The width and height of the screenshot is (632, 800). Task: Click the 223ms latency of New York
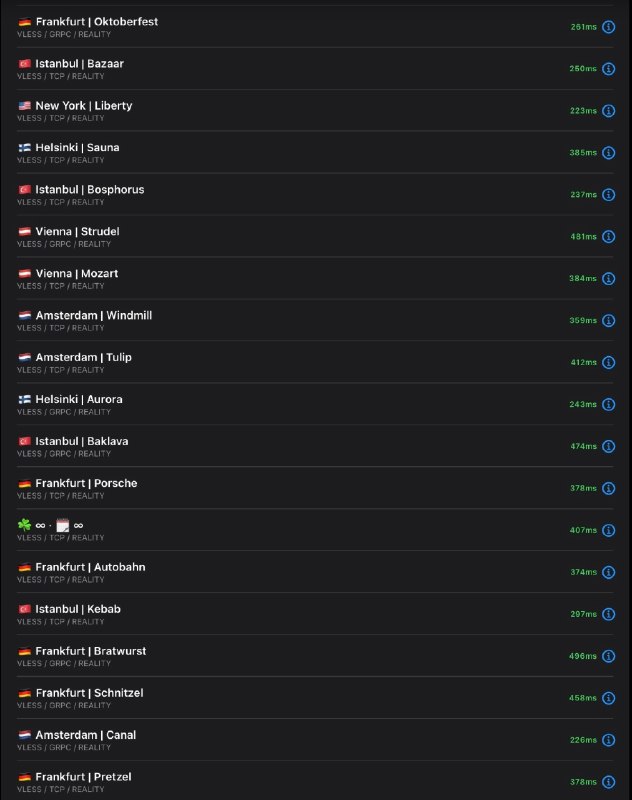coord(583,111)
